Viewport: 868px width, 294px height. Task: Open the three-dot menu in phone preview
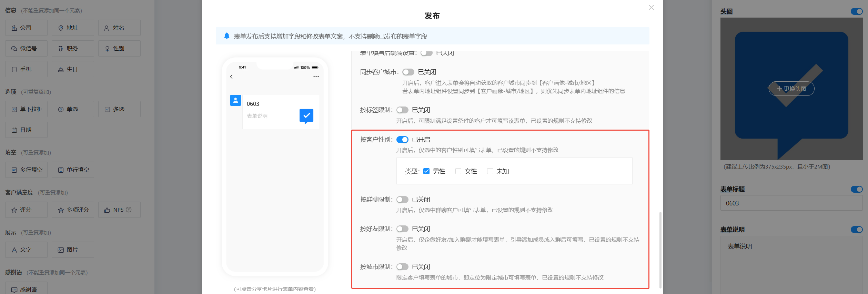[x=316, y=77]
